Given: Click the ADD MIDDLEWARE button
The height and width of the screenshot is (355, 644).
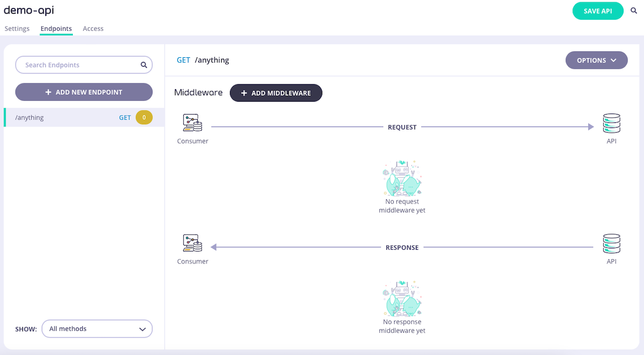Looking at the screenshot, I should point(276,93).
